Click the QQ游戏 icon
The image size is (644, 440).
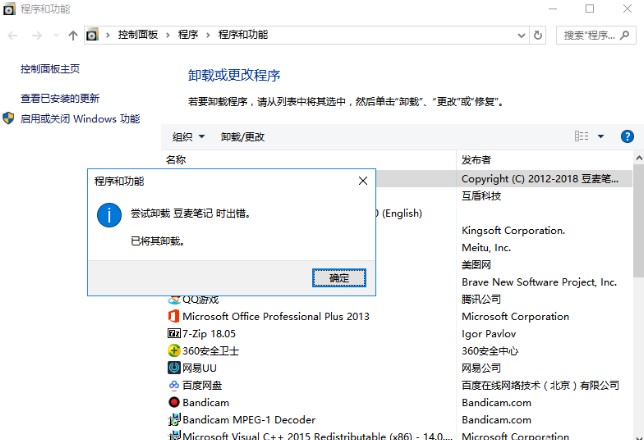coord(174,300)
